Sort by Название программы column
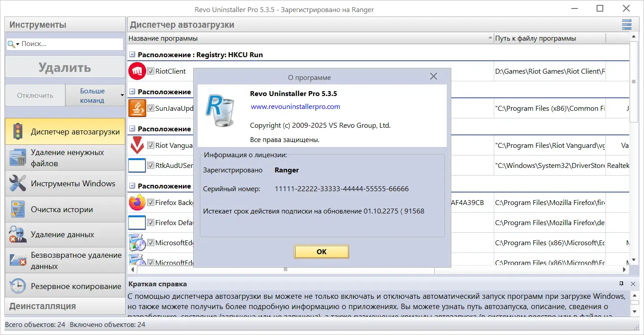 tap(311, 38)
